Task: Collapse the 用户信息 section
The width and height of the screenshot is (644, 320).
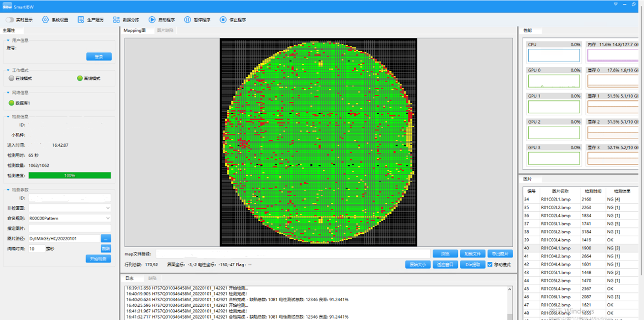Action: [8, 40]
